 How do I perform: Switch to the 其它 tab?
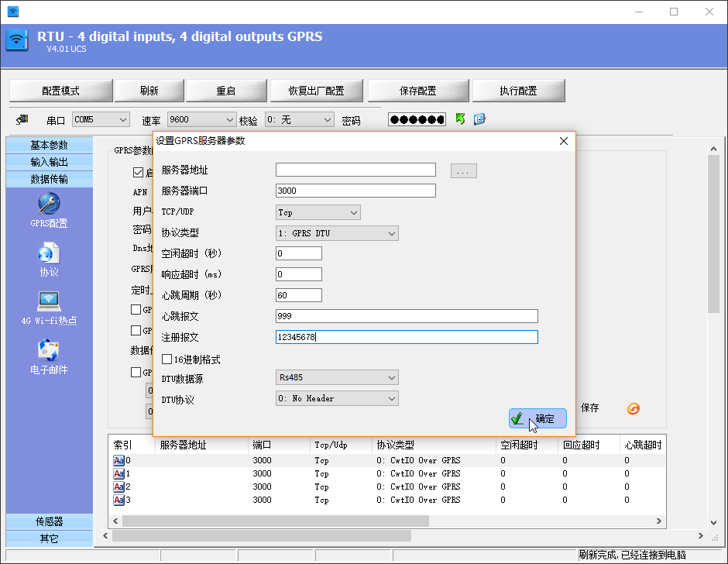tap(50, 538)
